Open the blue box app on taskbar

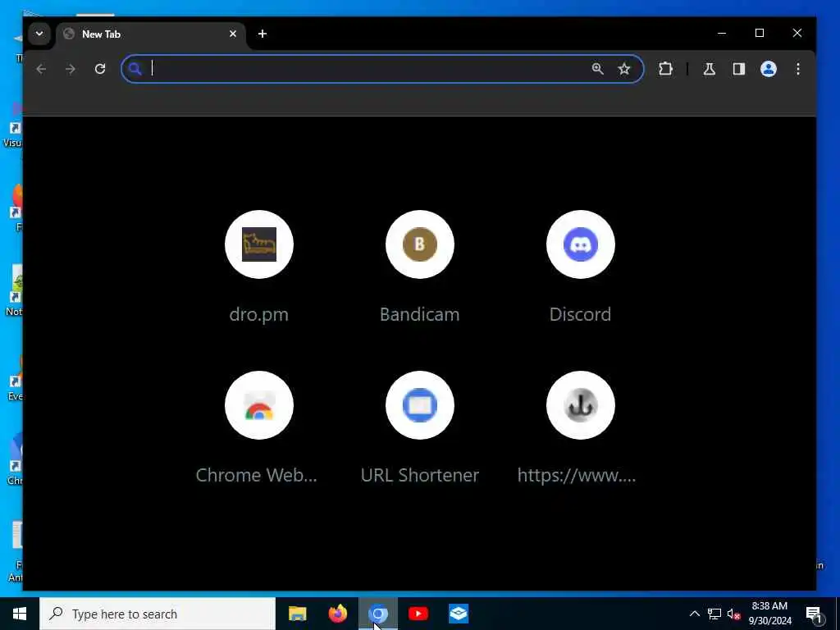pyautogui.click(x=458, y=614)
